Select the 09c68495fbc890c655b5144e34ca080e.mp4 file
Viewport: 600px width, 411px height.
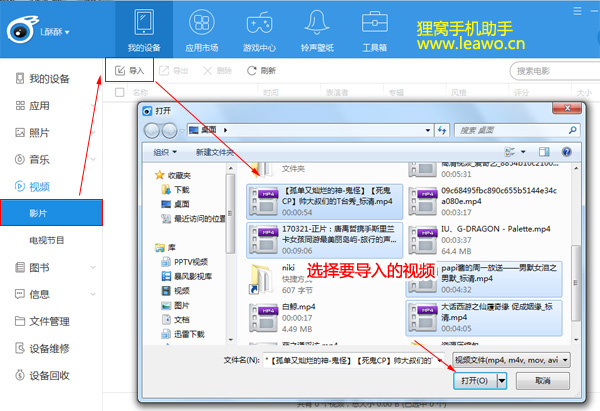483,201
